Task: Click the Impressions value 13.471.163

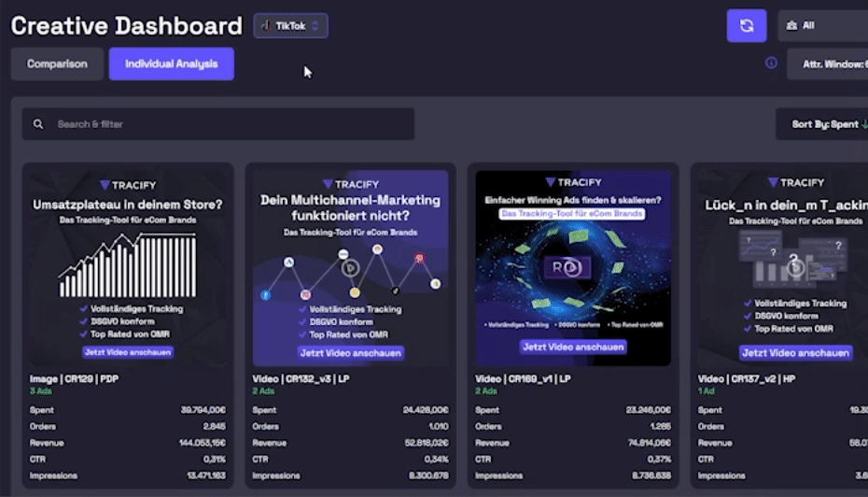Action: point(206,476)
